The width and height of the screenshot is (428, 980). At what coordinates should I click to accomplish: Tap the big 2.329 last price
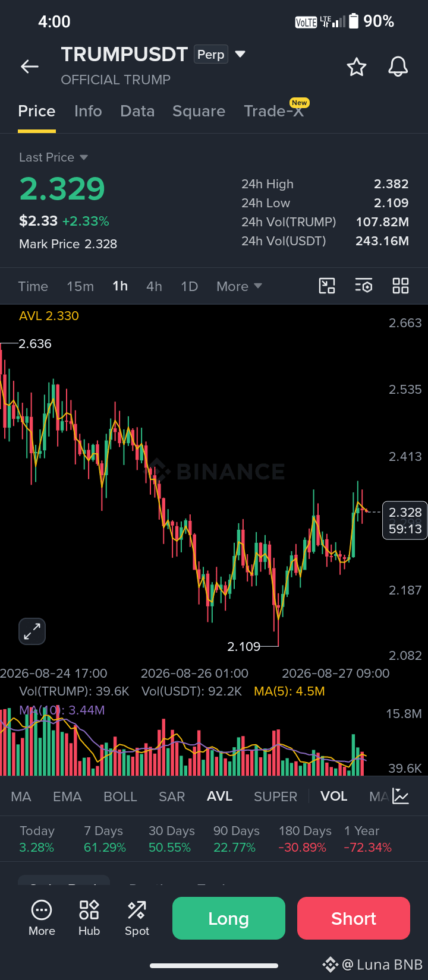click(62, 189)
